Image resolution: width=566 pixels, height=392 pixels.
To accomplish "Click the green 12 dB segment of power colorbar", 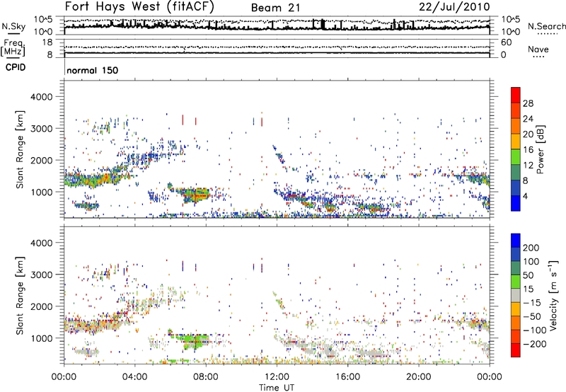I will coord(516,156).
